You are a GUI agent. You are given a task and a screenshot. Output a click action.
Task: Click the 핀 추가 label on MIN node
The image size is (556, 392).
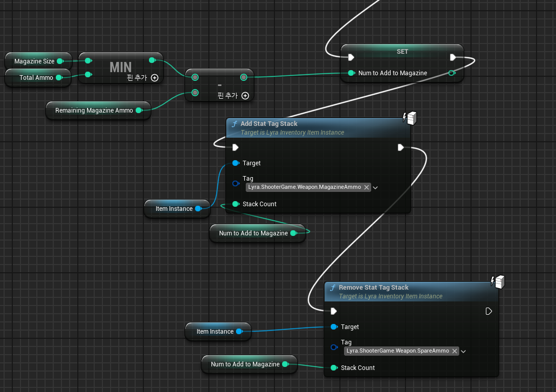pyautogui.click(x=137, y=78)
